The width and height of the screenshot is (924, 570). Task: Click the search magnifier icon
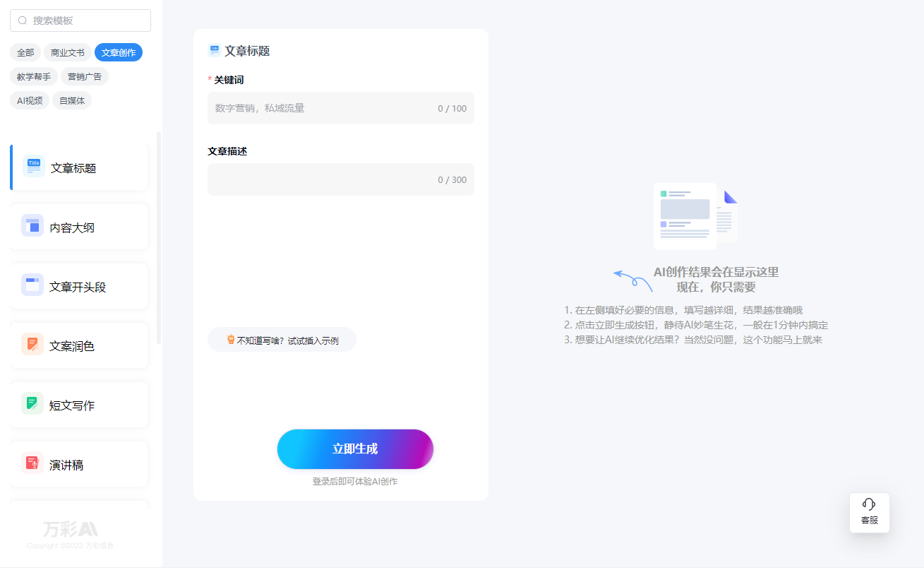click(23, 20)
